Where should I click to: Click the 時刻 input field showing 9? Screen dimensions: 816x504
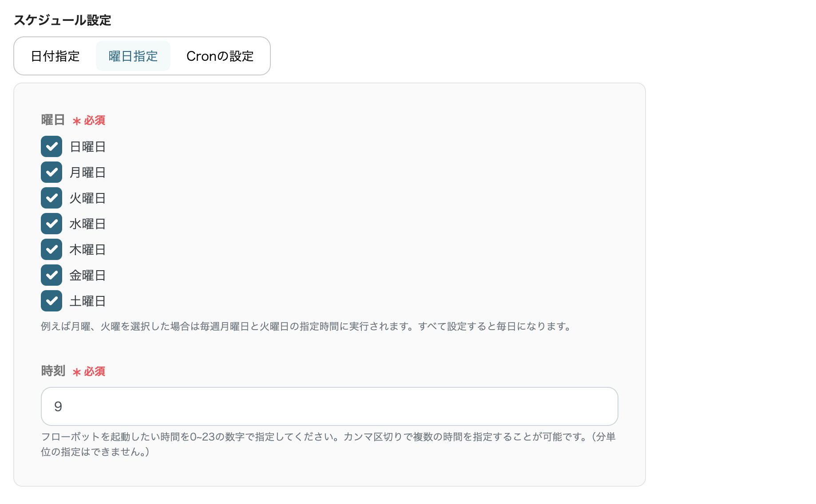click(x=329, y=406)
